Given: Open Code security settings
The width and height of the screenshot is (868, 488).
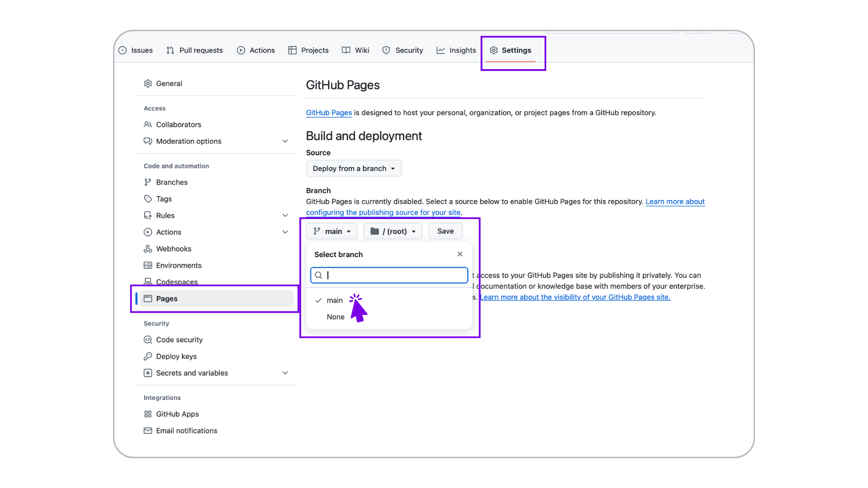Looking at the screenshot, I should pos(217,340).
